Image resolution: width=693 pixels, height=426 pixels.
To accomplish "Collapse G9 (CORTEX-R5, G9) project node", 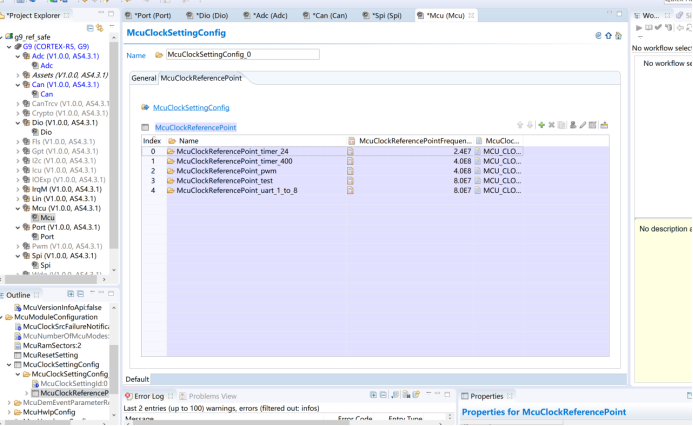I will [x=9, y=46].
